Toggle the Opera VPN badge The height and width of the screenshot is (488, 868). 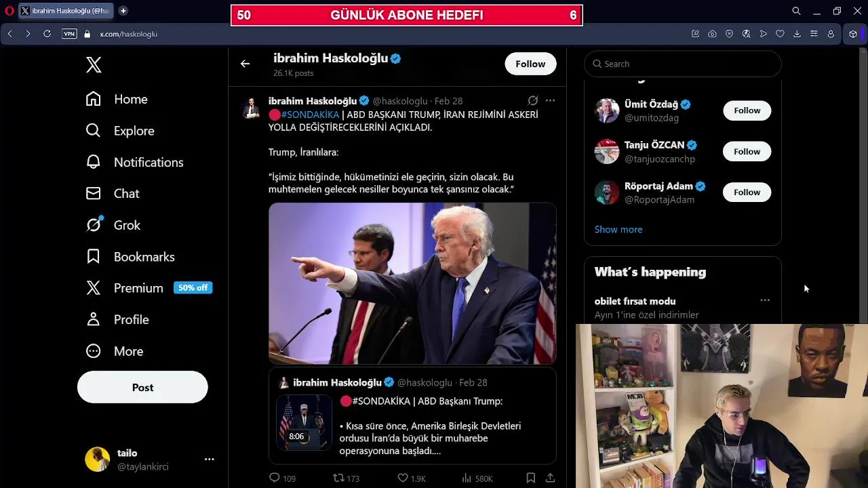69,33
